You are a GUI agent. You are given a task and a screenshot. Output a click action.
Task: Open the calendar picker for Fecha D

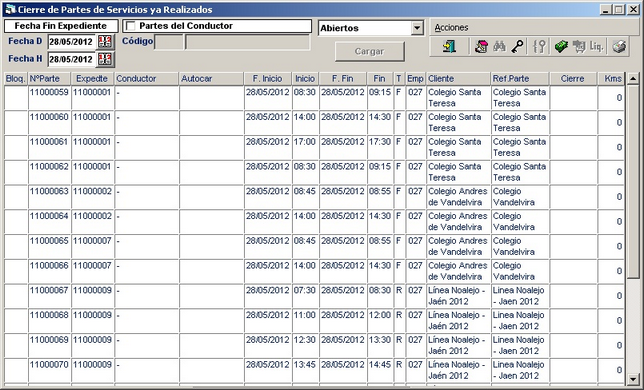tap(105, 41)
